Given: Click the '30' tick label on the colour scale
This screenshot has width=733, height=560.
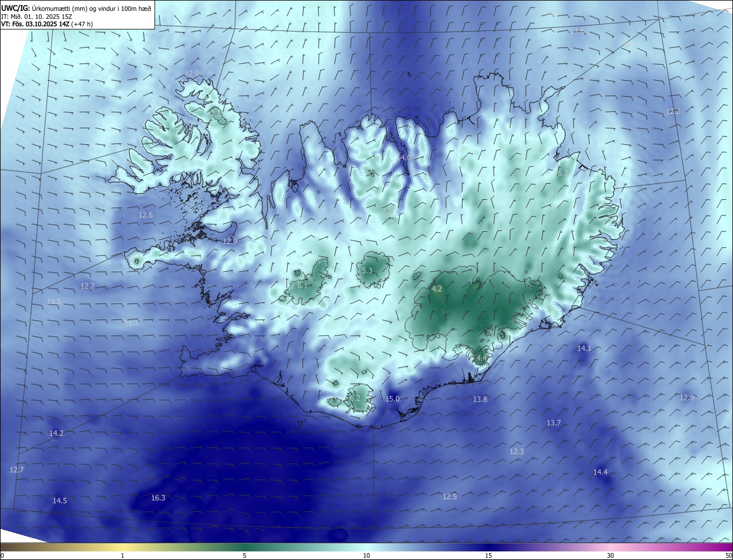Looking at the screenshot, I should tap(610, 555).
